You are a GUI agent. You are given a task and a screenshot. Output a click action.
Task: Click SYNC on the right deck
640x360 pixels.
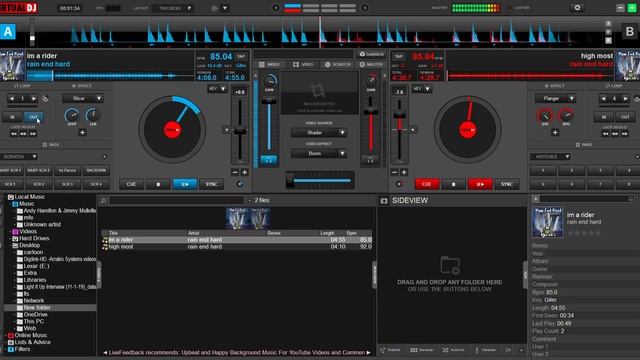click(507, 184)
